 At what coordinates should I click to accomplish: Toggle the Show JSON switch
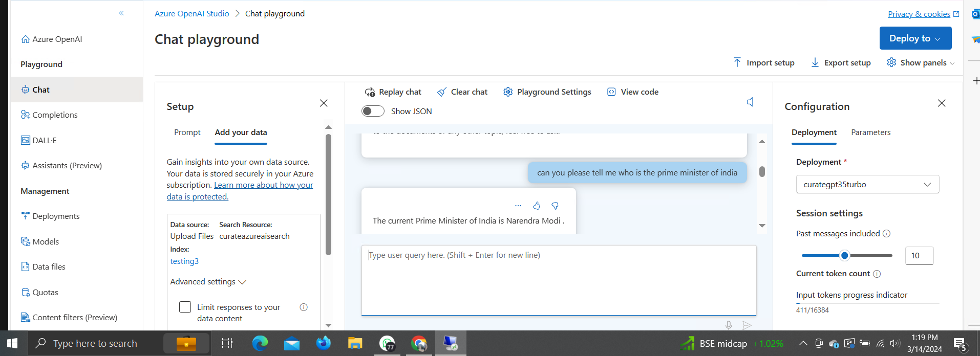(x=373, y=111)
